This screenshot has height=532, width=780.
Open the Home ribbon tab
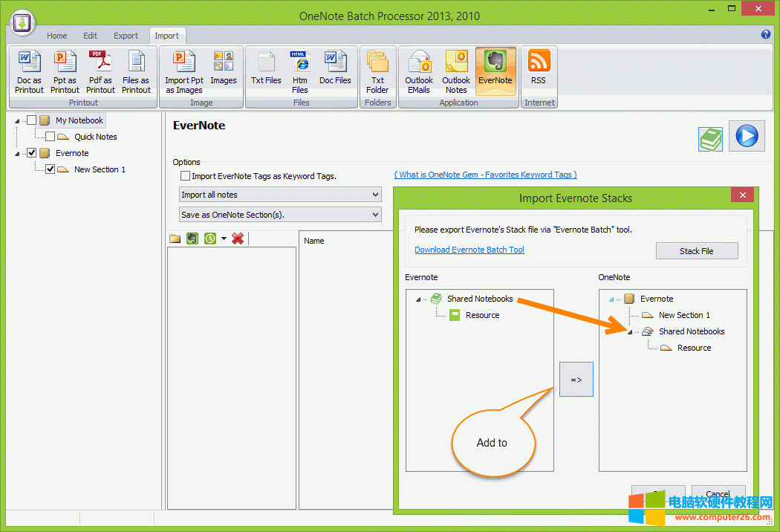pyautogui.click(x=57, y=35)
